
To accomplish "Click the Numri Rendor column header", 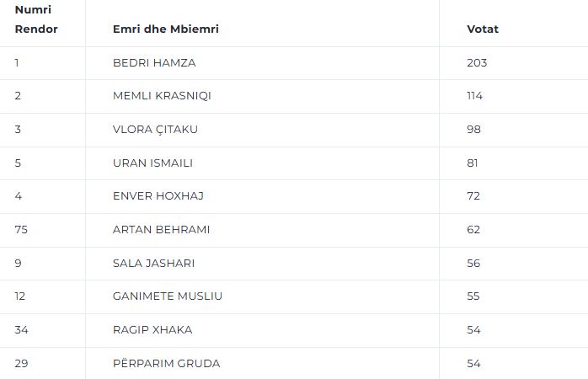I will coord(36,19).
